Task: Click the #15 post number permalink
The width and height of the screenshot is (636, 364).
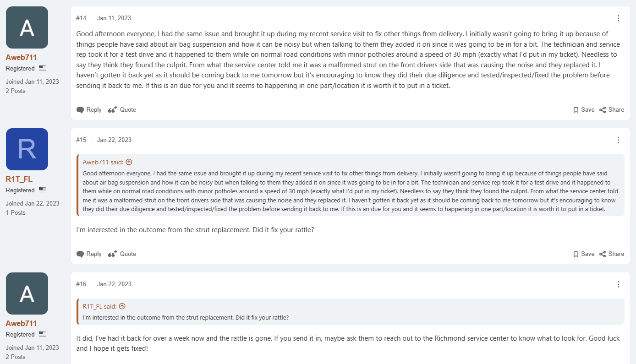Action: point(81,140)
